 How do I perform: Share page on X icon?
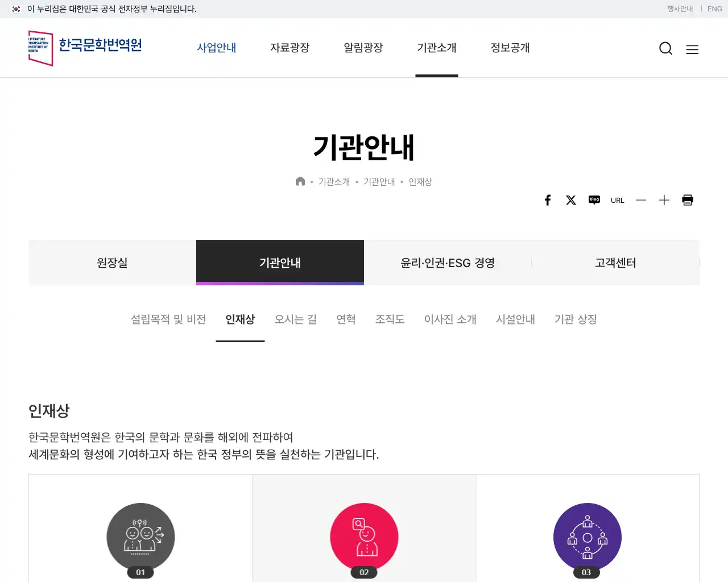571,200
